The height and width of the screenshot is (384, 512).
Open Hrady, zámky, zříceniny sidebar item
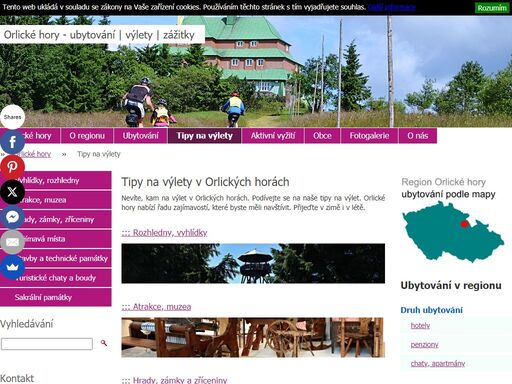pyautogui.click(x=56, y=219)
